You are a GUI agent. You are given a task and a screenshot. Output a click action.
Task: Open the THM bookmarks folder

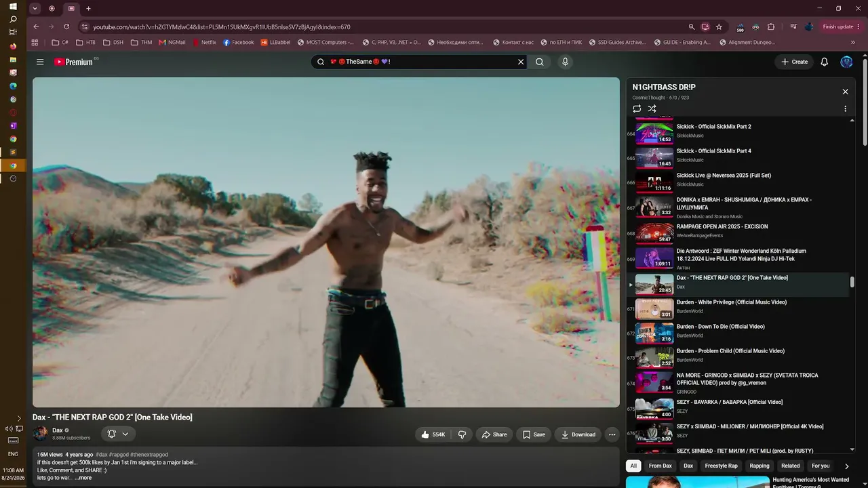[141, 42]
